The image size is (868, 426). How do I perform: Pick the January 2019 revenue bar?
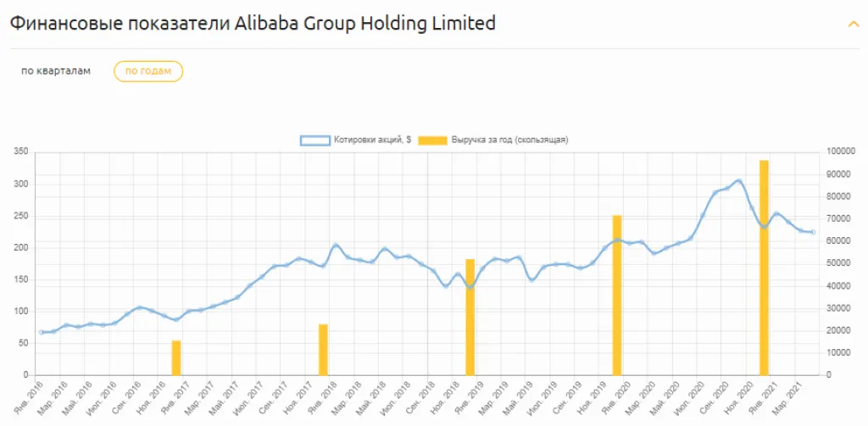(x=470, y=317)
